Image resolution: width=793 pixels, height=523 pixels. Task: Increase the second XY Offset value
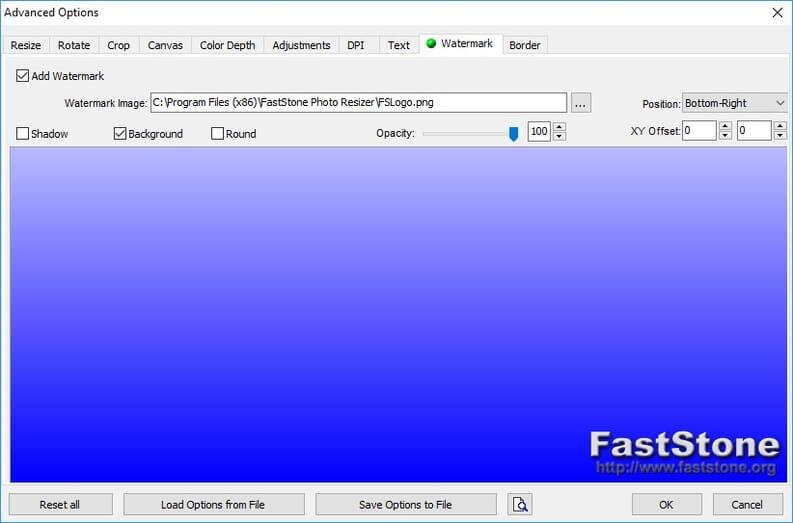pos(780,125)
